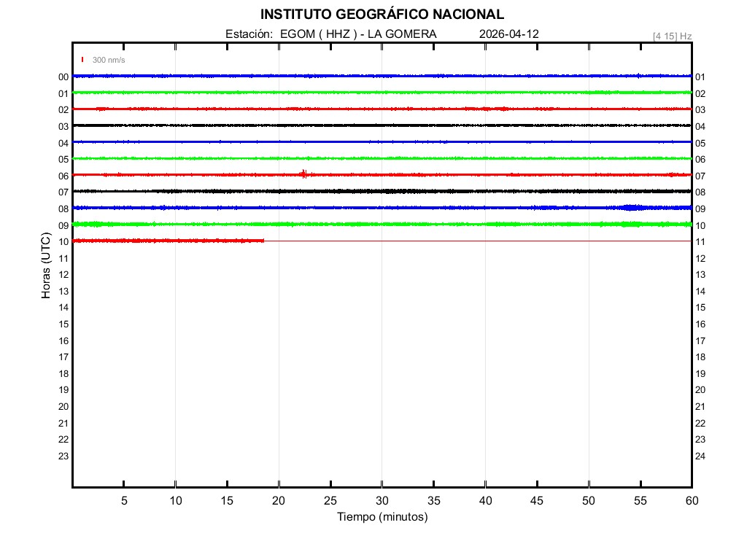The height and width of the screenshot is (560, 747).
Task: Click the end of the red 10 hour trace data
Action: [263, 241]
